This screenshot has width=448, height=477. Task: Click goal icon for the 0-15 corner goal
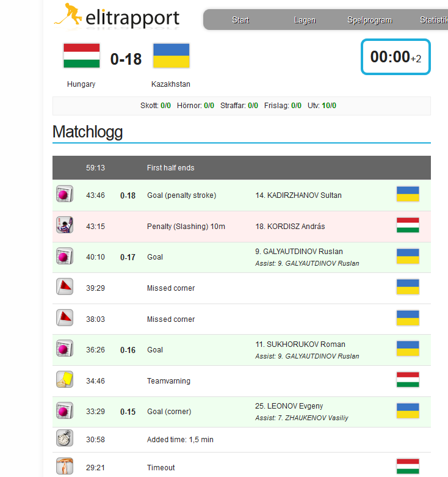[x=65, y=410]
